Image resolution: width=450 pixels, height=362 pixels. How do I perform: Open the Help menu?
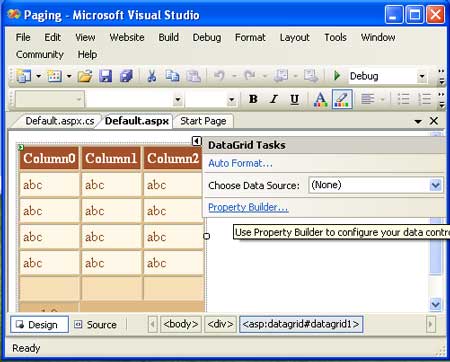click(x=87, y=54)
